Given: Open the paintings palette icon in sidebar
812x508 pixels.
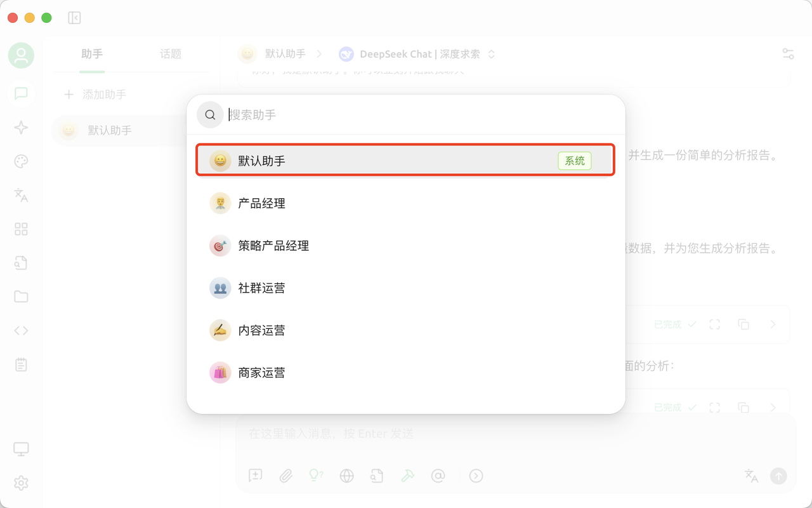Looking at the screenshot, I should tap(21, 161).
